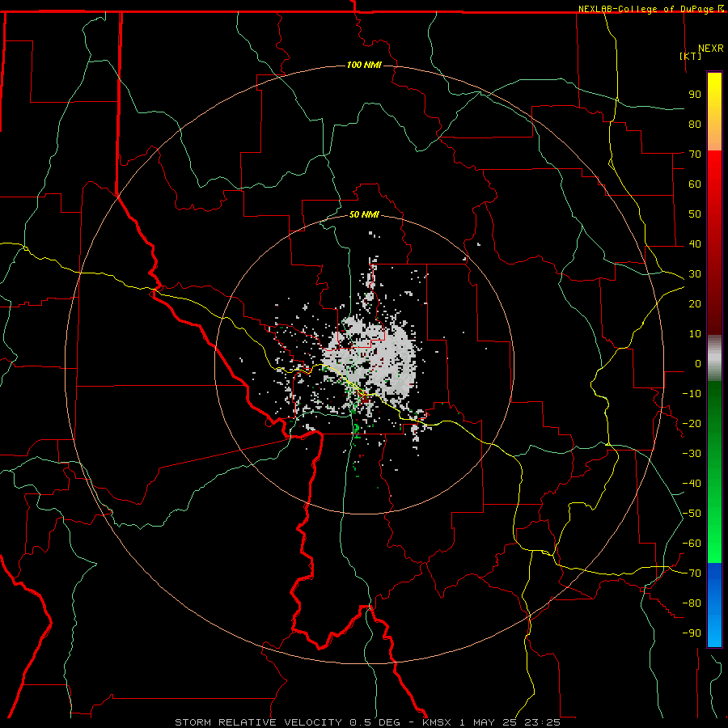The height and width of the screenshot is (728, 728).
Task: Click the yellow segment of the color bar
Action: tap(714, 112)
